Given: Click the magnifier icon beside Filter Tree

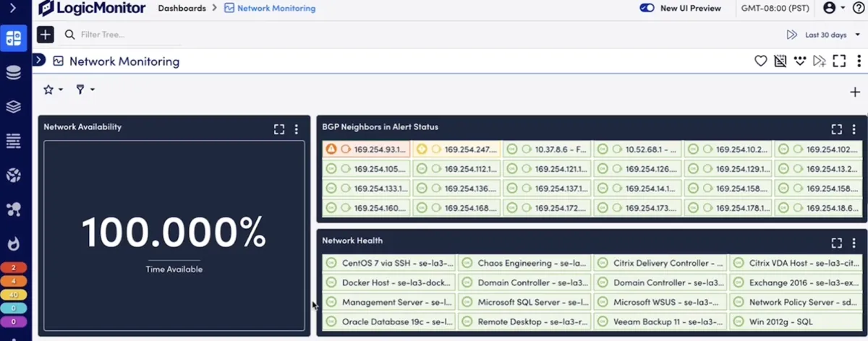Looking at the screenshot, I should coord(70,35).
